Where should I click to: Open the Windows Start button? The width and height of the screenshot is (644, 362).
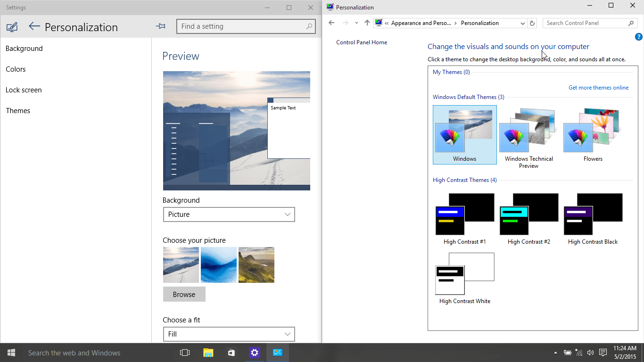point(11,353)
